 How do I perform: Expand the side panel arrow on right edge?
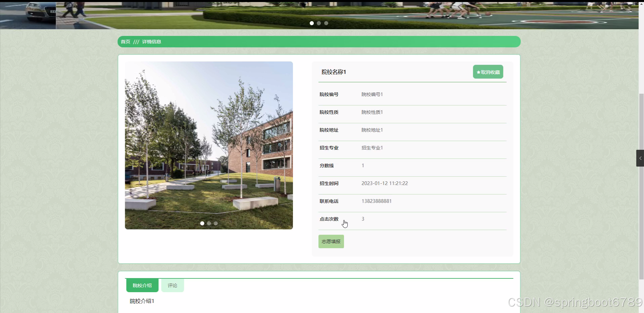[x=640, y=158]
